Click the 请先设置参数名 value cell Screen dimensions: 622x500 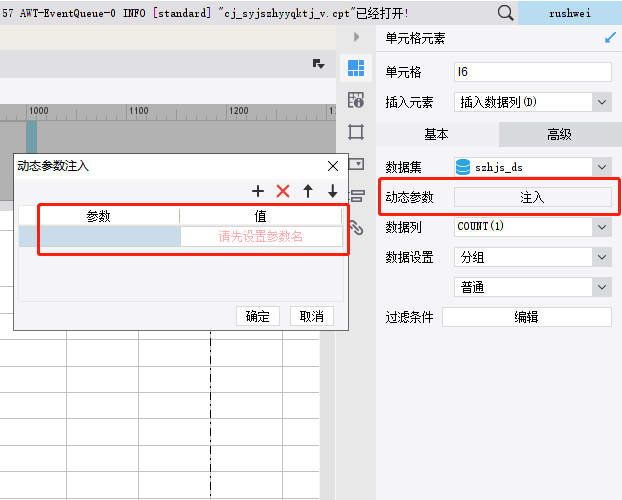[261, 237]
